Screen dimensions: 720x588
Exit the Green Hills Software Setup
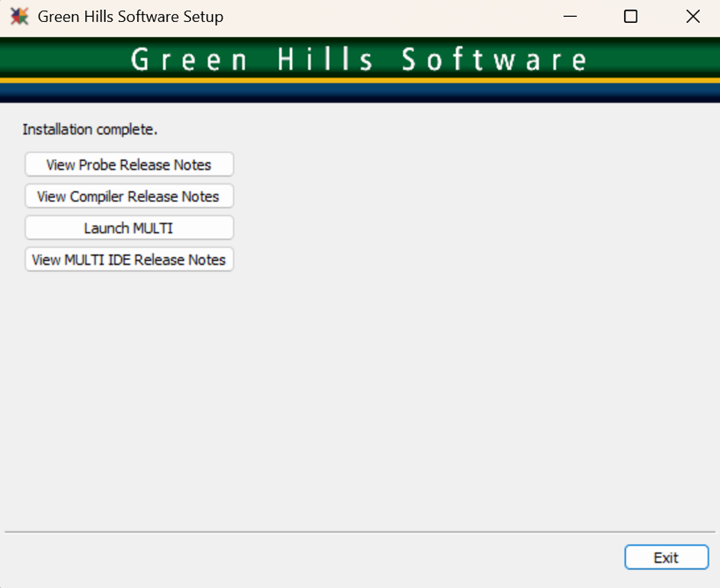pyautogui.click(x=666, y=557)
